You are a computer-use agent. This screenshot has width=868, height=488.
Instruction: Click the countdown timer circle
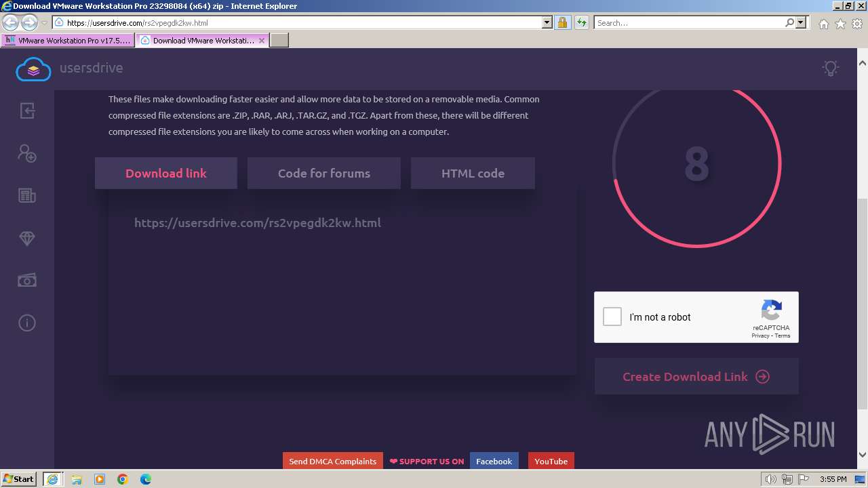tap(696, 163)
